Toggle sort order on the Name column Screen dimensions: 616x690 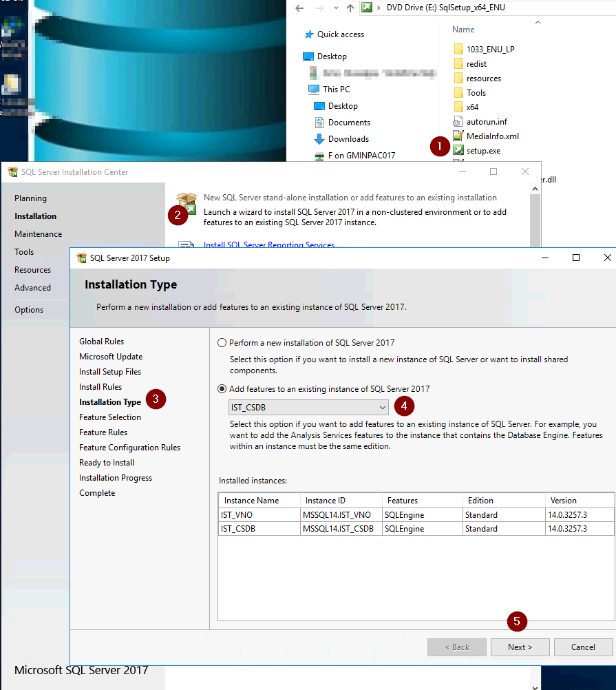(463, 29)
